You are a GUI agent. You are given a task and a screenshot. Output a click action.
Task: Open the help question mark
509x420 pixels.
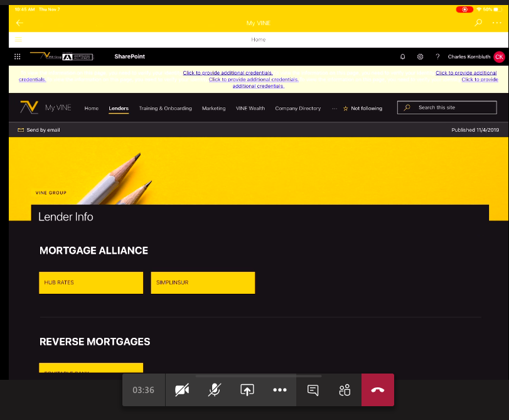(437, 57)
